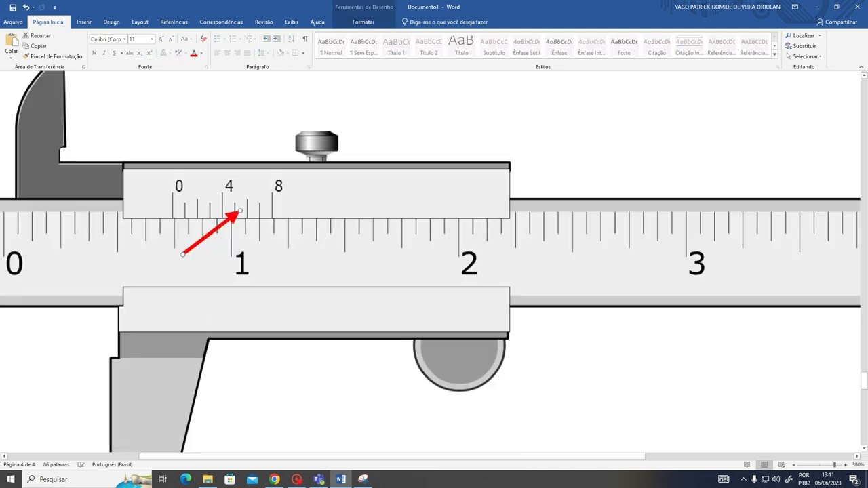868x488 pixels.
Task: Click the Copiar button
Action: pos(35,46)
